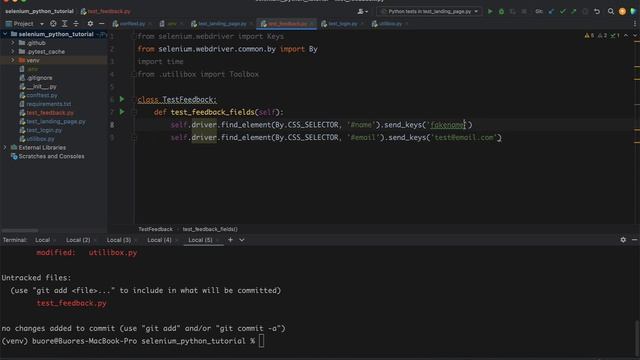Open the user account dropdown icon
The height and width of the screenshot is (360, 640).
(x=362, y=11)
